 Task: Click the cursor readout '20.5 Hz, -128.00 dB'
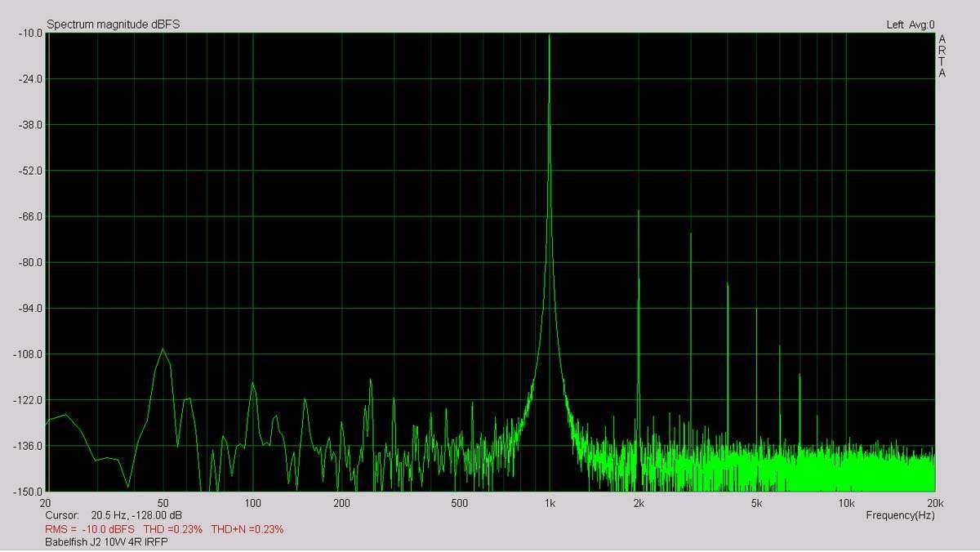(x=136, y=516)
